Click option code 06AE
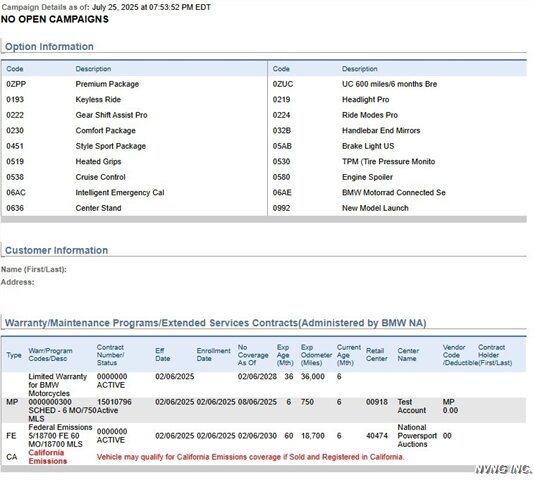 tap(282, 192)
